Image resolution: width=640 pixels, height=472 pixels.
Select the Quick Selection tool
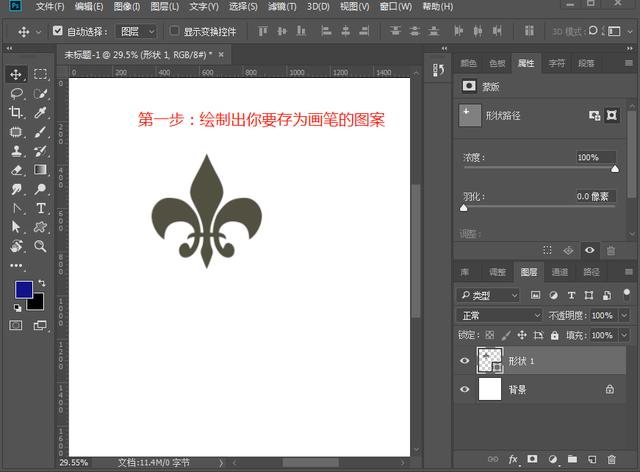(40, 94)
